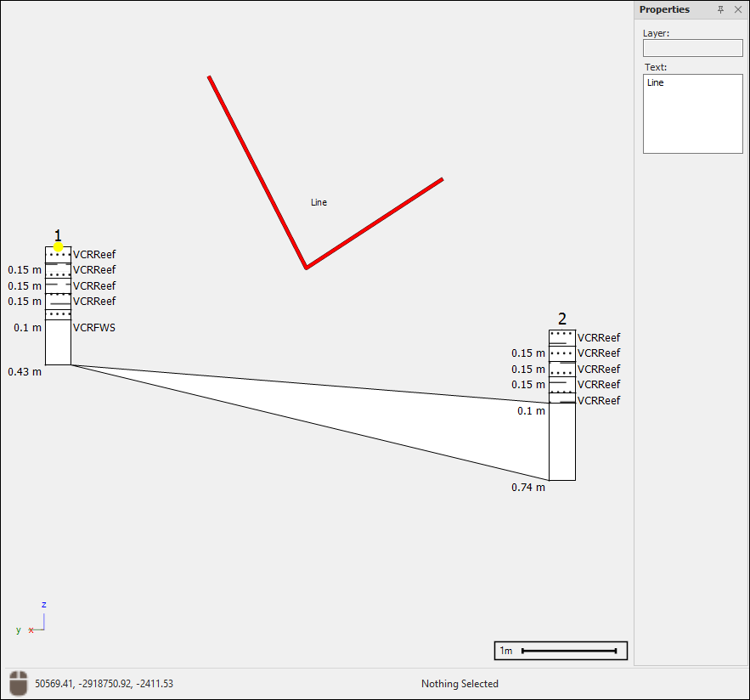750x700 pixels.
Task: Toggle the Properties panel pin icon
Action: pos(721,9)
